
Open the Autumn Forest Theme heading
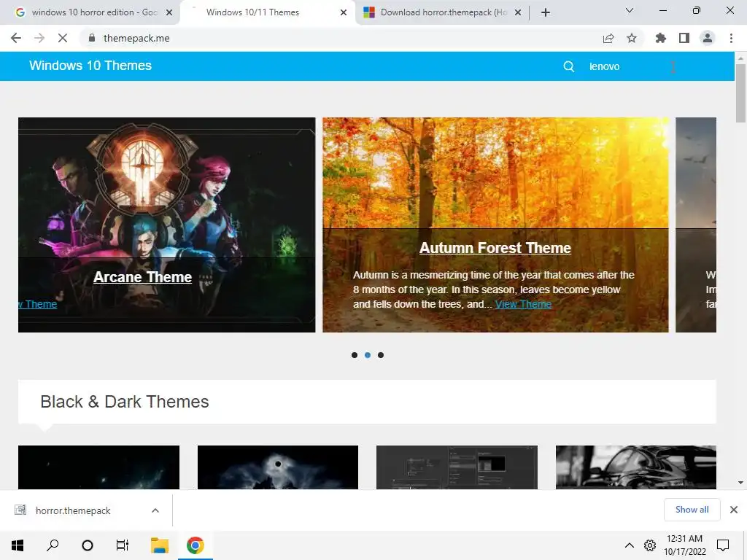495,248
